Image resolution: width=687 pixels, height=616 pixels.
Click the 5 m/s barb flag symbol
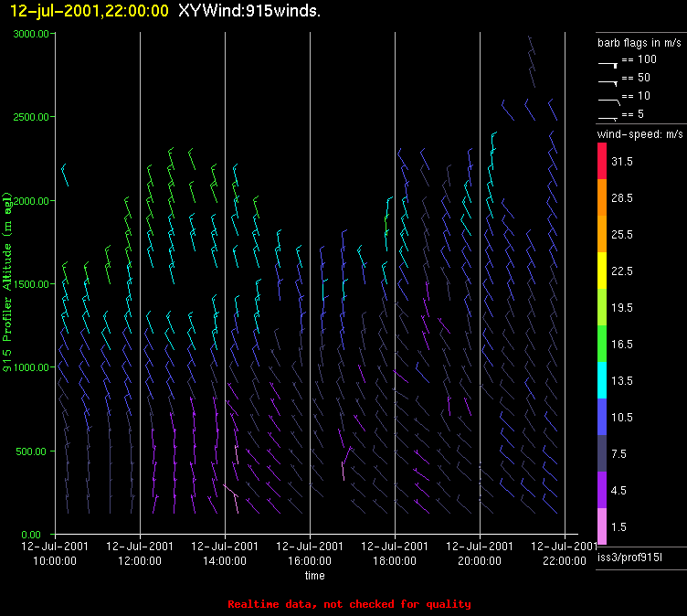[x=608, y=118]
